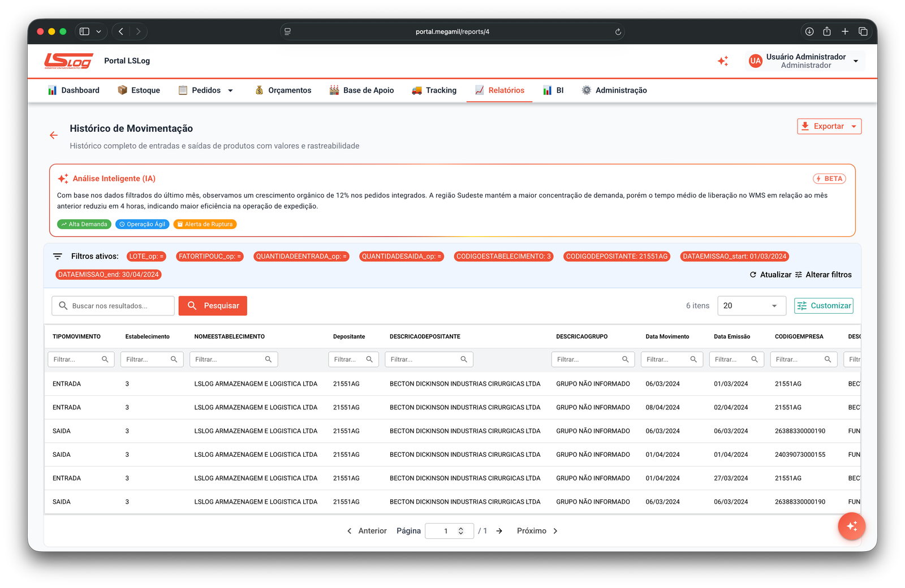Switch to the BI tab
This screenshot has height=588, width=905.
[x=553, y=90]
